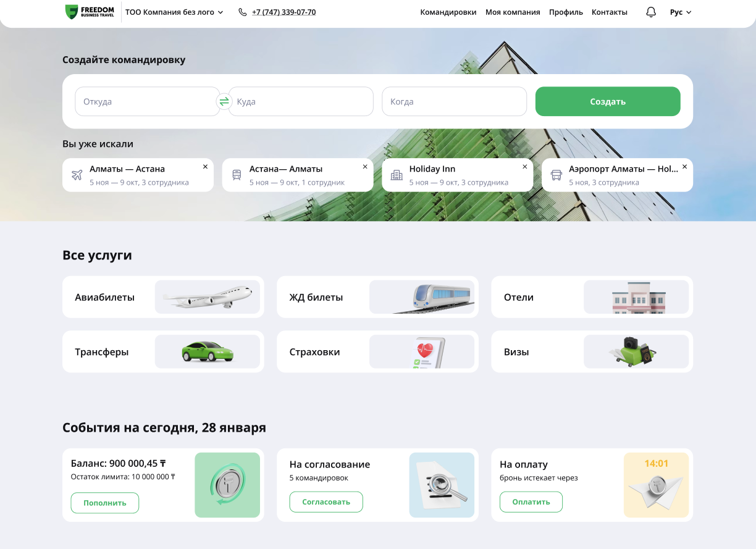The image size is (756, 549).
Task: Open the notifications bell
Action: tap(650, 12)
